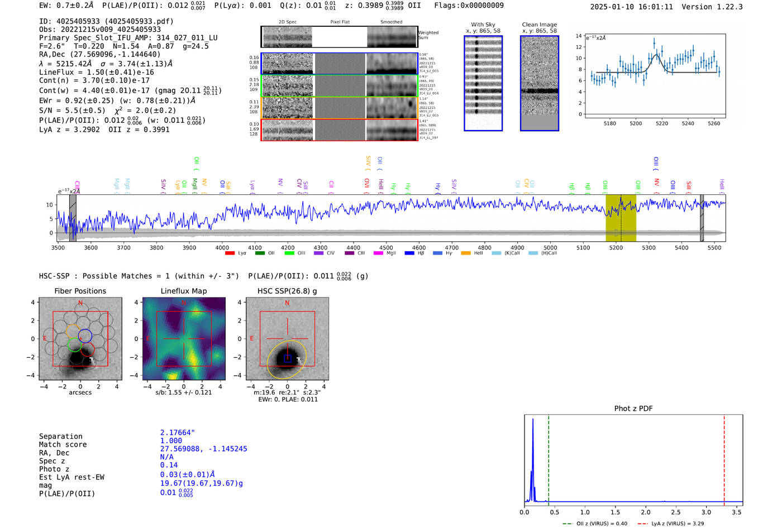
Task: Click the Hβ blue legend swatch
Action: [x=409, y=253]
